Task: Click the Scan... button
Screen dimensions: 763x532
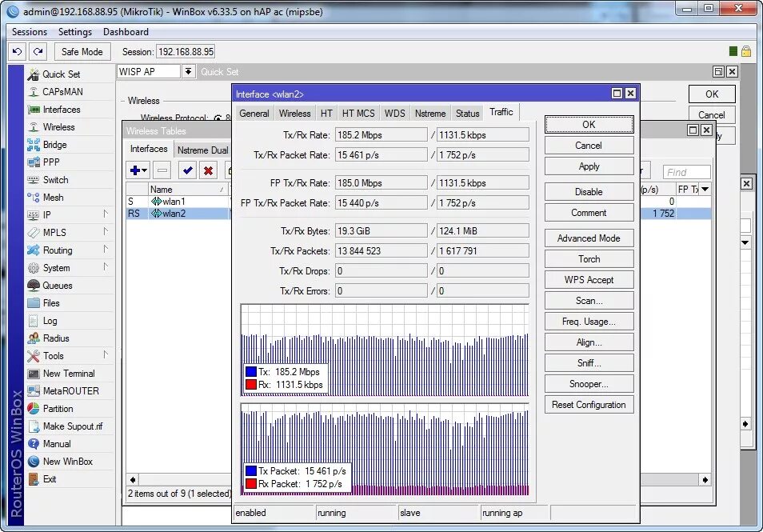Action: 589,301
